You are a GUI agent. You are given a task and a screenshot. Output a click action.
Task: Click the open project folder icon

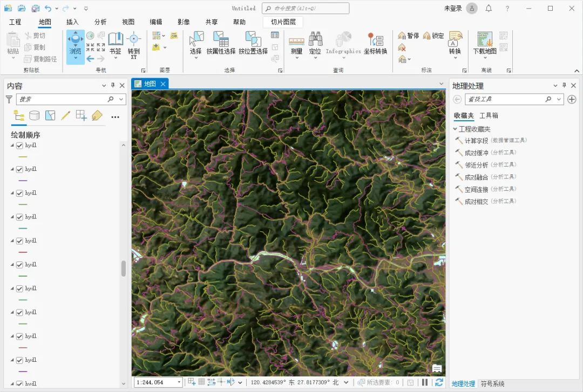click(22, 8)
